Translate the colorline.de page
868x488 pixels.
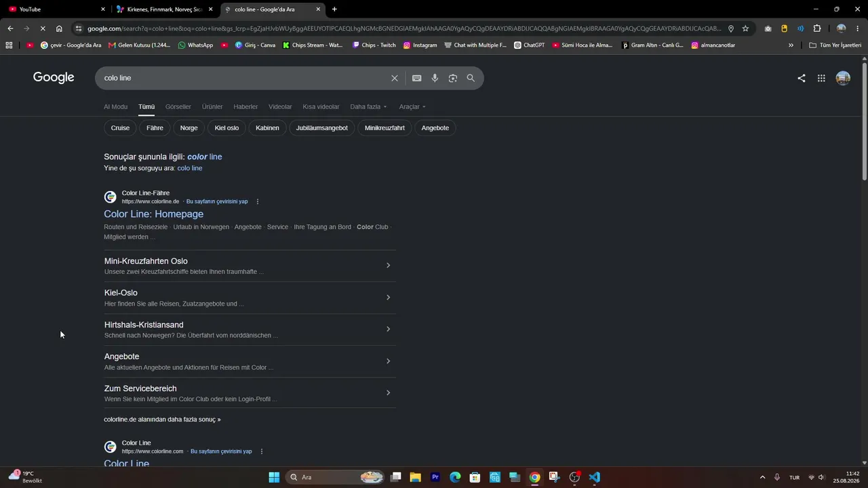pyautogui.click(x=217, y=201)
